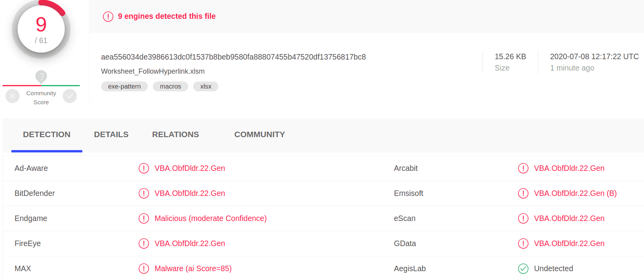This screenshot has width=644, height=279.
Task: Click the warning icon in Ad-Aware row
Action: pyautogui.click(x=144, y=168)
